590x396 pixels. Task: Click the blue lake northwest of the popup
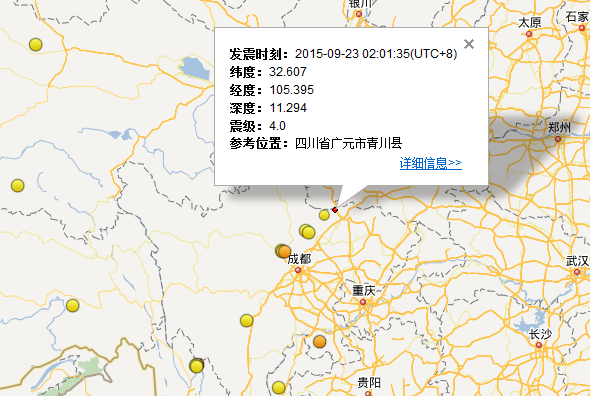tap(195, 68)
